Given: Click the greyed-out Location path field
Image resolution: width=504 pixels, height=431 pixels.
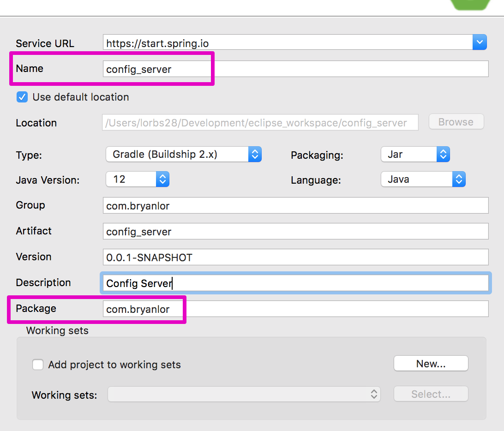Looking at the screenshot, I should (260, 123).
